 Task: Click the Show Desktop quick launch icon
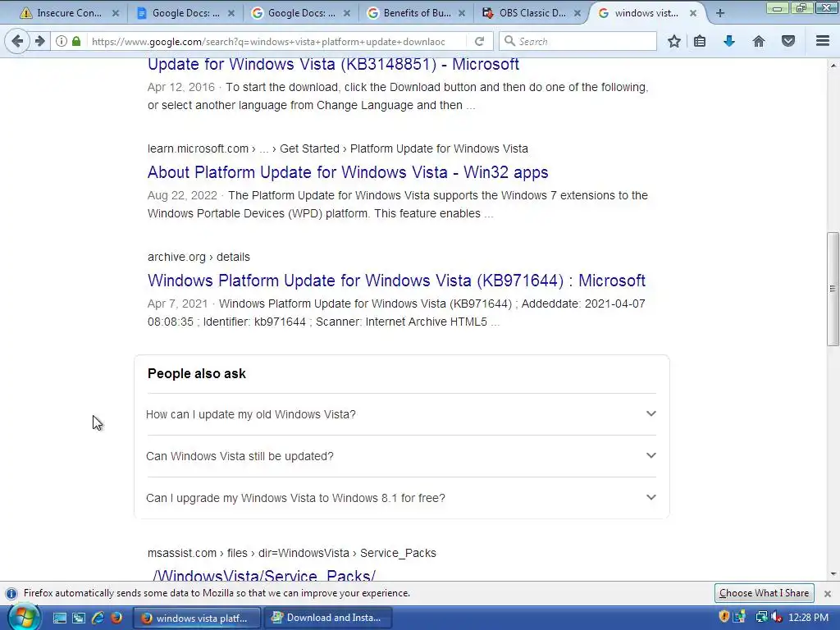pos(59,618)
